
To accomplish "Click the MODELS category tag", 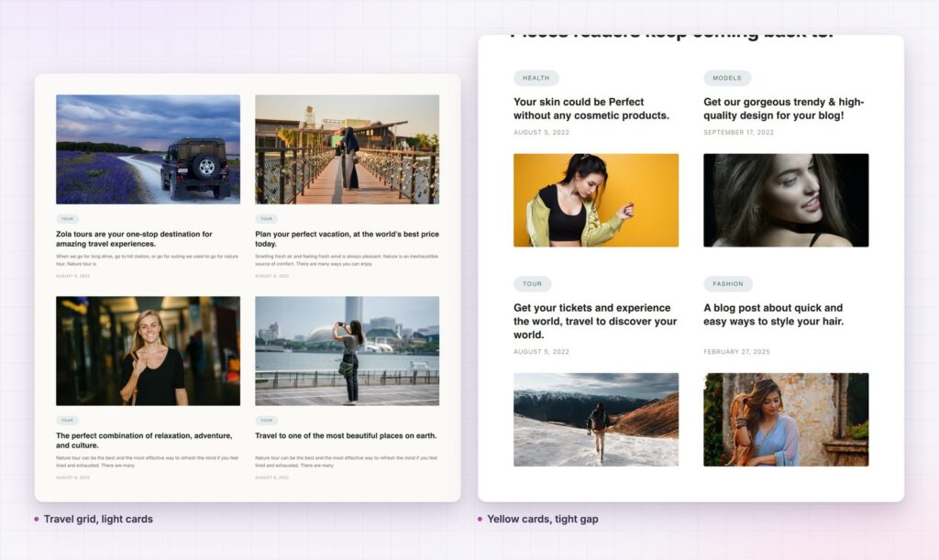I will [x=727, y=78].
